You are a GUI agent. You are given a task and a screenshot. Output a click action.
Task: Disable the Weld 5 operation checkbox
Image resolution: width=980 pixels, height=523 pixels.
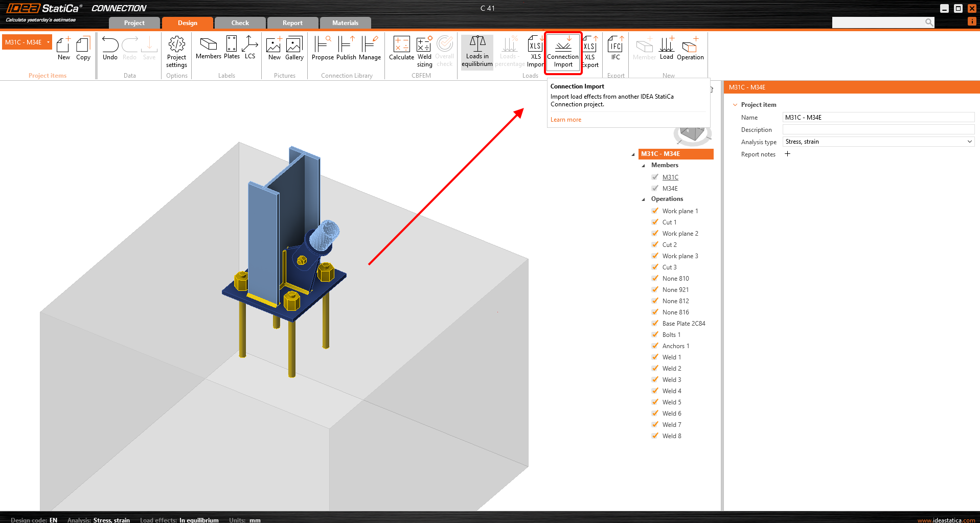(x=655, y=402)
